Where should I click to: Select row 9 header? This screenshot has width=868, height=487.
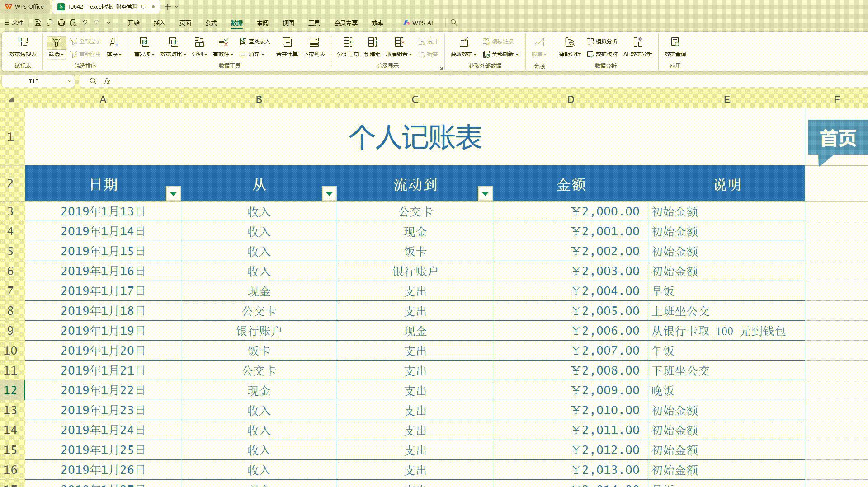click(11, 331)
